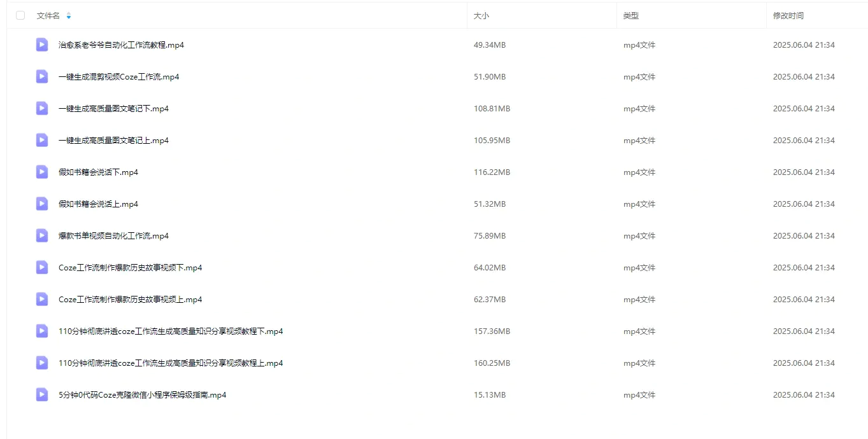Click the video icon for 假如书籍会说话上.mp4
The width and height of the screenshot is (868, 439).
(x=42, y=204)
